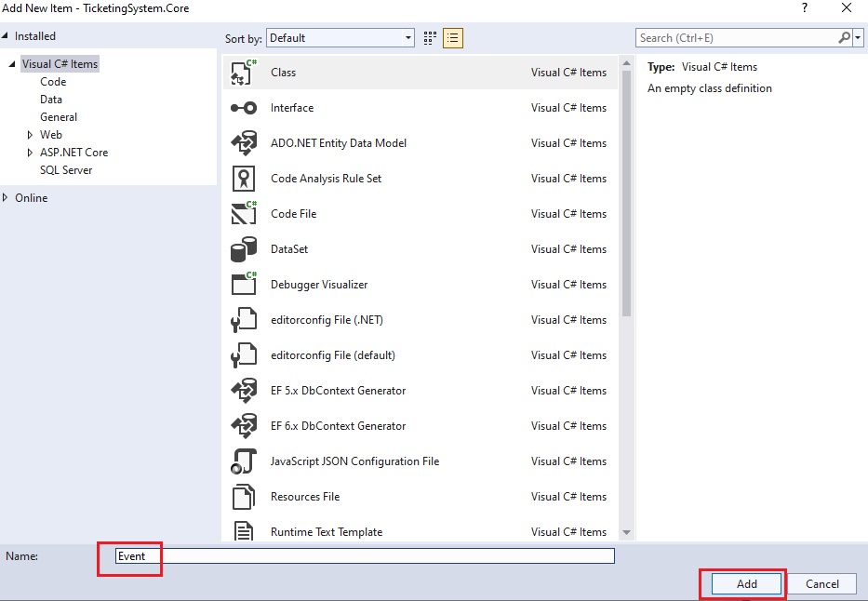Open the help question mark
868x601 pixels.
(805, 7)
